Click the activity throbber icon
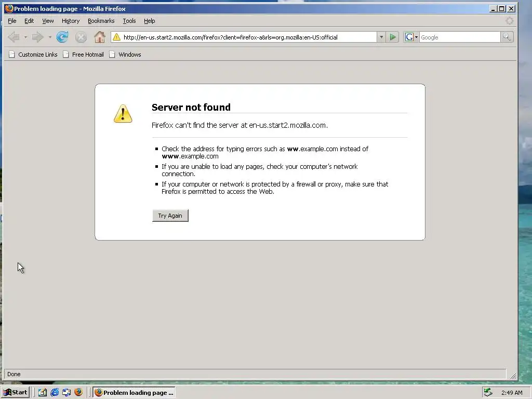The image size is (532, 399). pos(509,21)
